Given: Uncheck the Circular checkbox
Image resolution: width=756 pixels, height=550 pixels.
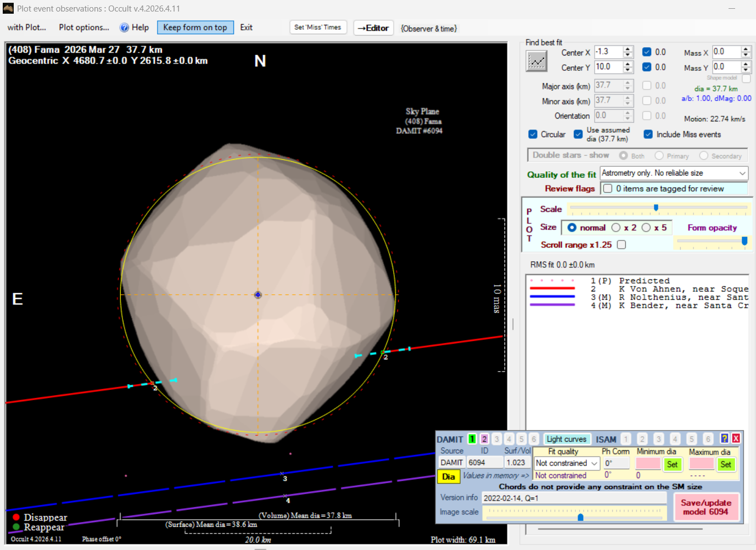Looking at the screenshot, I should (x=533, y=134).
